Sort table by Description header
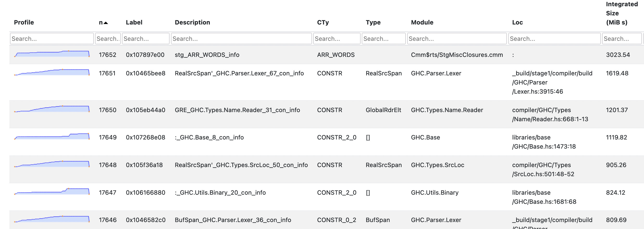 pyautogui.click(x=192, y=23)
